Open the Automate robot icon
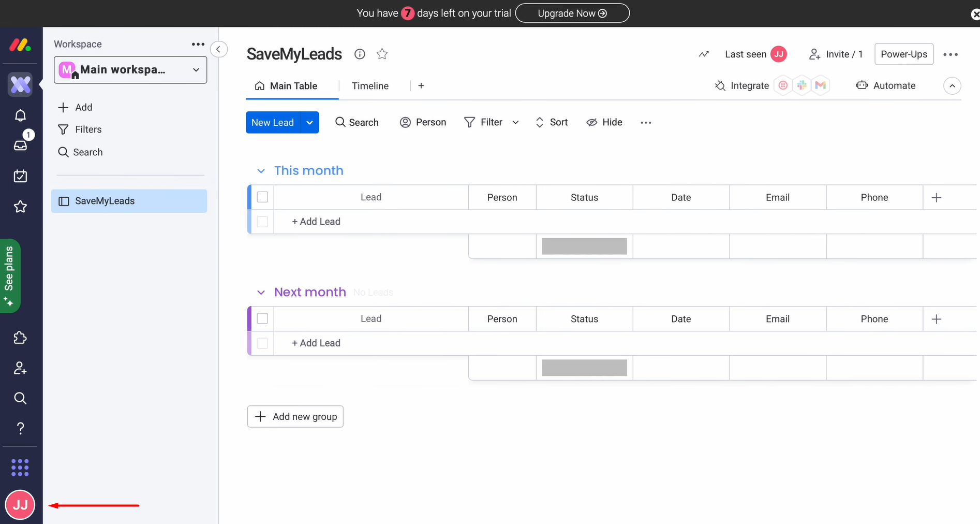Viewport: 980px width, 524px height. (x=862, y=85)
